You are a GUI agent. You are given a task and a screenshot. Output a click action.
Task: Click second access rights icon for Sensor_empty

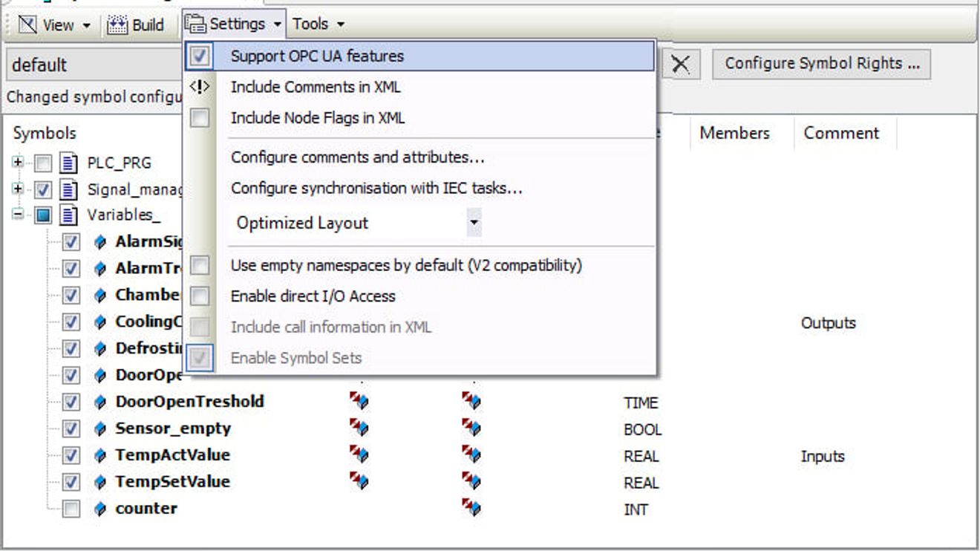tap(471, 428)
